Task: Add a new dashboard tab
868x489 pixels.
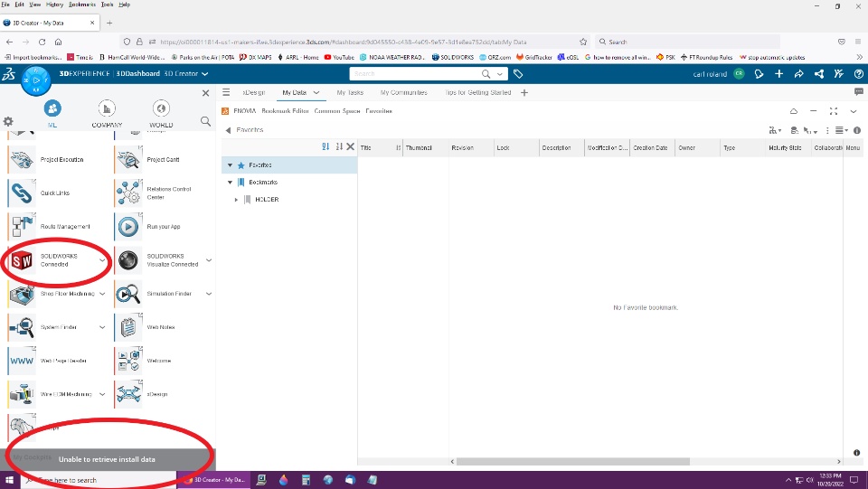Action: point(524,92)
